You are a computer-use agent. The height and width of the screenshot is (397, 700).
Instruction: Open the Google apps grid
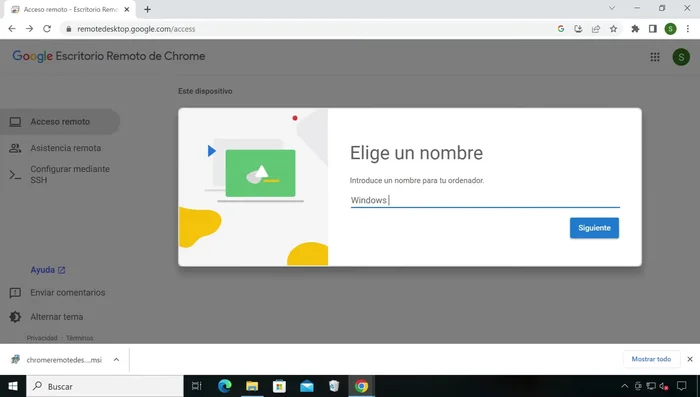[654, 57]
